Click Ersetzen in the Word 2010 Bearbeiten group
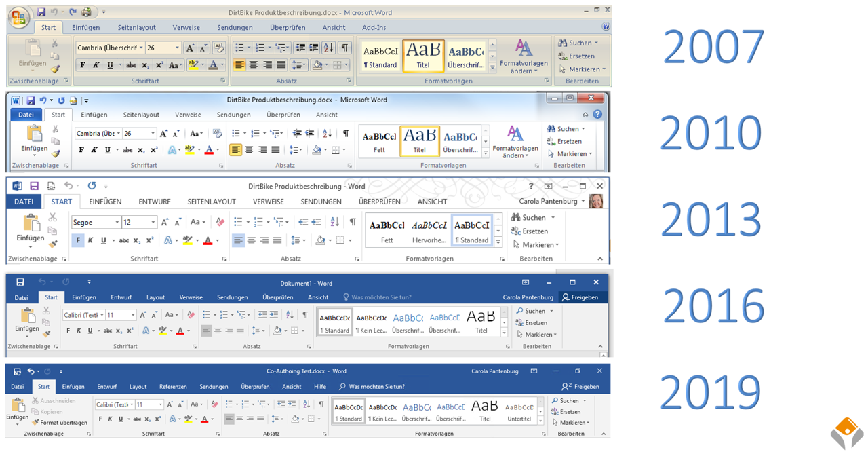Image resolution: width=868 pixels, height=452 pixels. (564, 142)
